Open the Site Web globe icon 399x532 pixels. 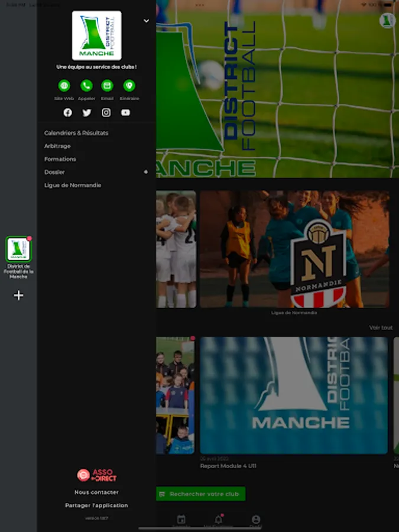point(64,86)
